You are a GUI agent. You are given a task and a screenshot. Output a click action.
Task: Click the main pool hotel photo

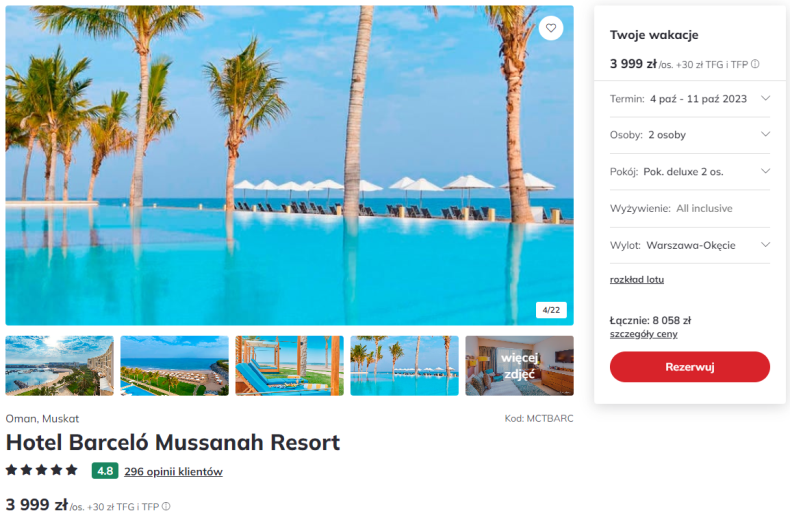point(289,165)
